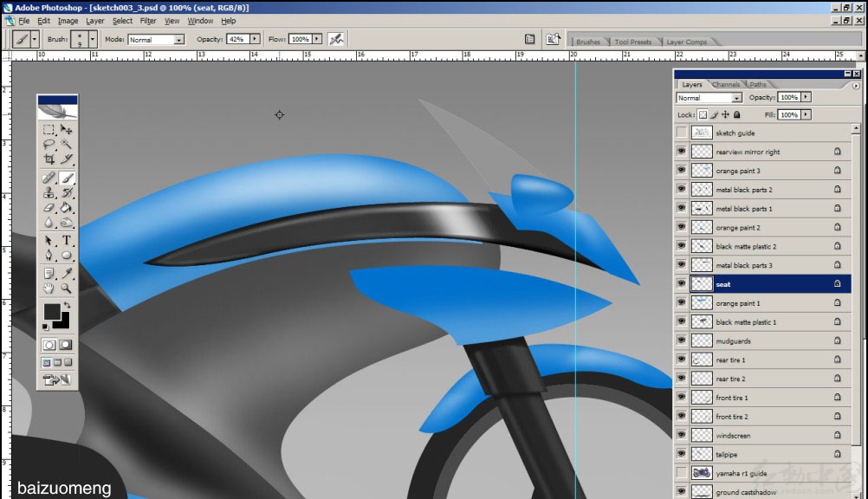This screenshot has width=868, height=499.
Task: Open the Layers panel options menu
Action: pos(856,86)
